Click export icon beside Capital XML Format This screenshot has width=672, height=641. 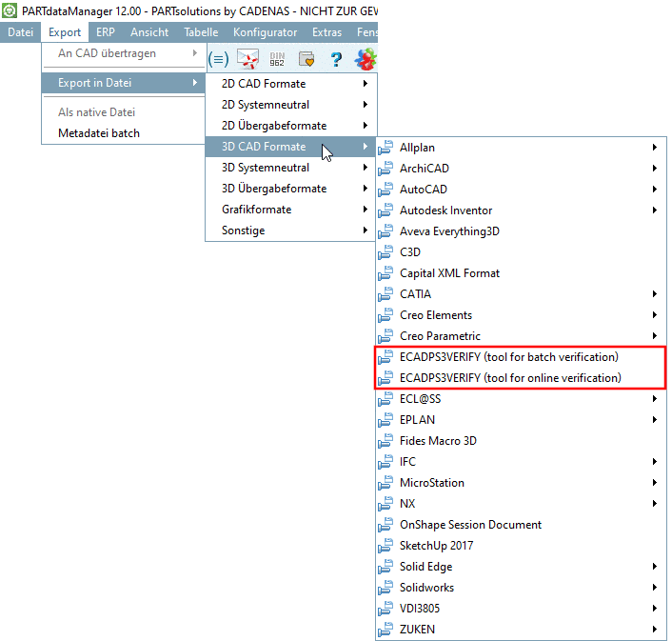385,273
